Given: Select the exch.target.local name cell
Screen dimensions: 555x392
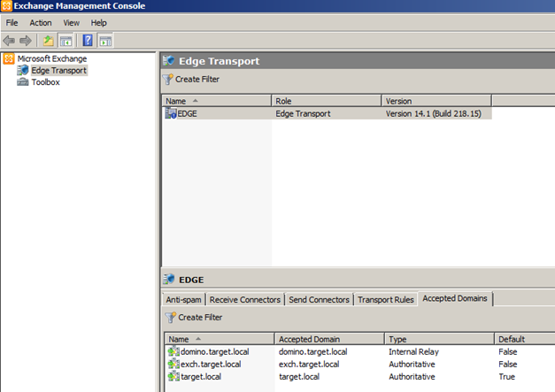Looking at the screenshot, I should (211, 364).
